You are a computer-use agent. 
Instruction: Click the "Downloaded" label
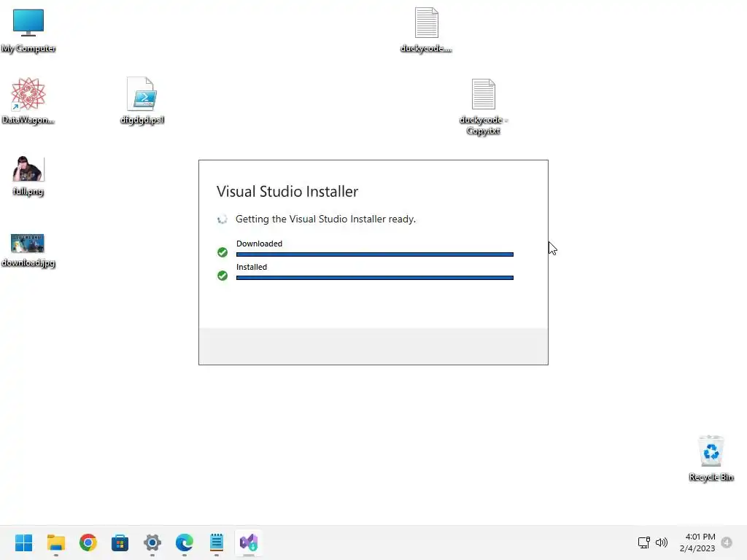[259, 244]
